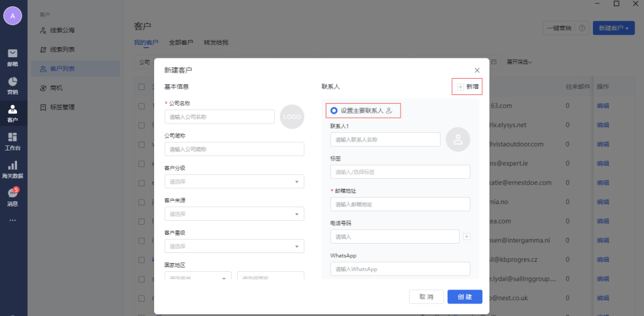Click the 创建 button

tap(465, 296)
